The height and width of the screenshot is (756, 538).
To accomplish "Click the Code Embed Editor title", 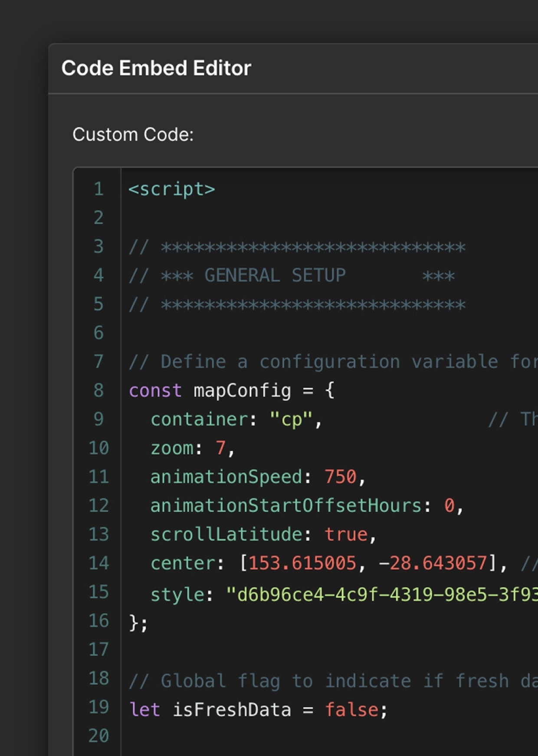I will point(156,68).
